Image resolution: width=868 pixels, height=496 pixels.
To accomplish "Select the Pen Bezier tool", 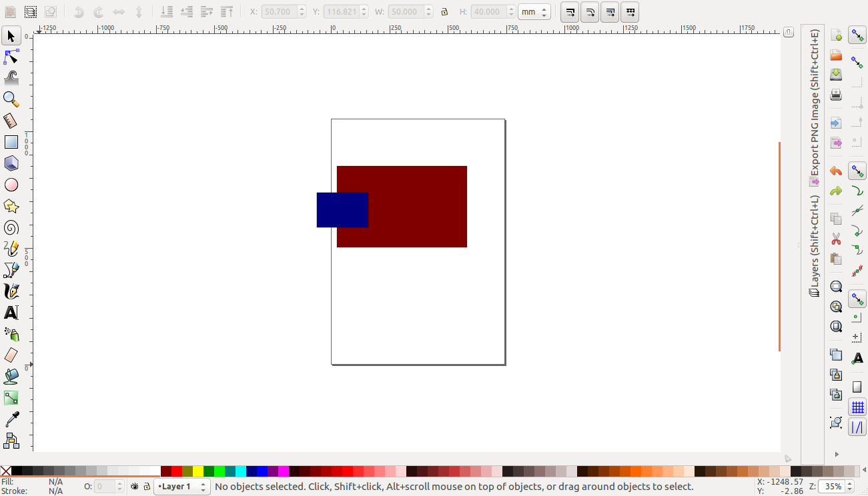I will click(11, 270).
